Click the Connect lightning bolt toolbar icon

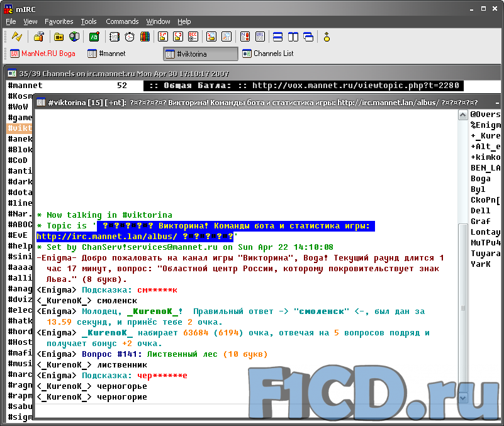click(17, 36)
